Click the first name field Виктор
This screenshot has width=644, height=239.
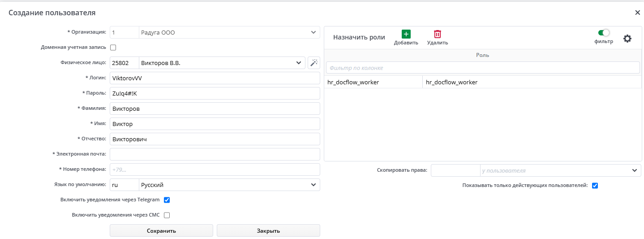[x=215, y=124]
